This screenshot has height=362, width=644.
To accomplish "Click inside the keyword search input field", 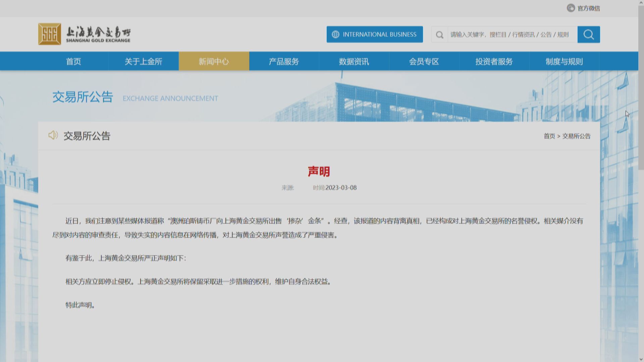I will click(x=510, y=34).
